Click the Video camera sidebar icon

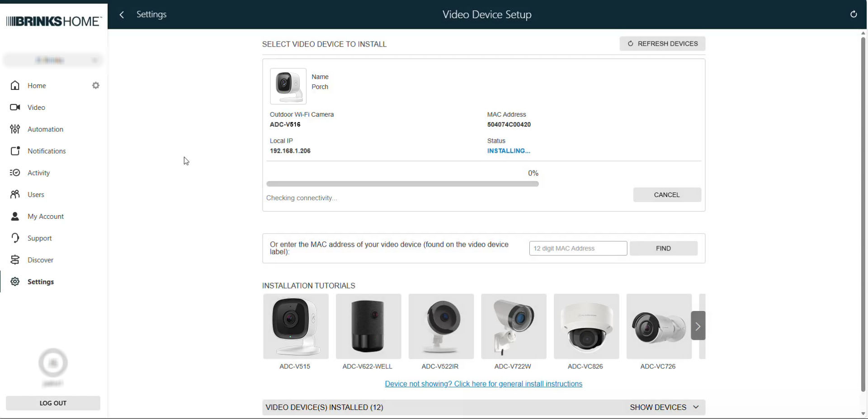click(15, 107)
